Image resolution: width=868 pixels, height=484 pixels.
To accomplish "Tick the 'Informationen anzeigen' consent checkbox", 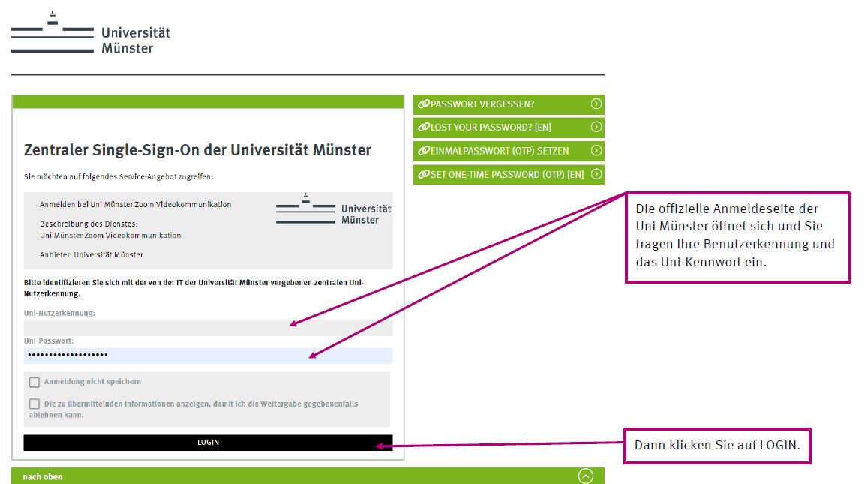I will [x=35, y=404].
